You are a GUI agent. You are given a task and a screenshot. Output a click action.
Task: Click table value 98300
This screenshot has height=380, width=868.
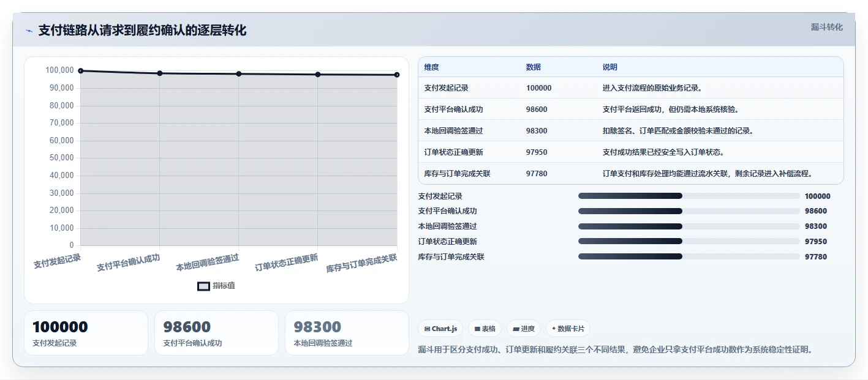click(x=537, y=131)
